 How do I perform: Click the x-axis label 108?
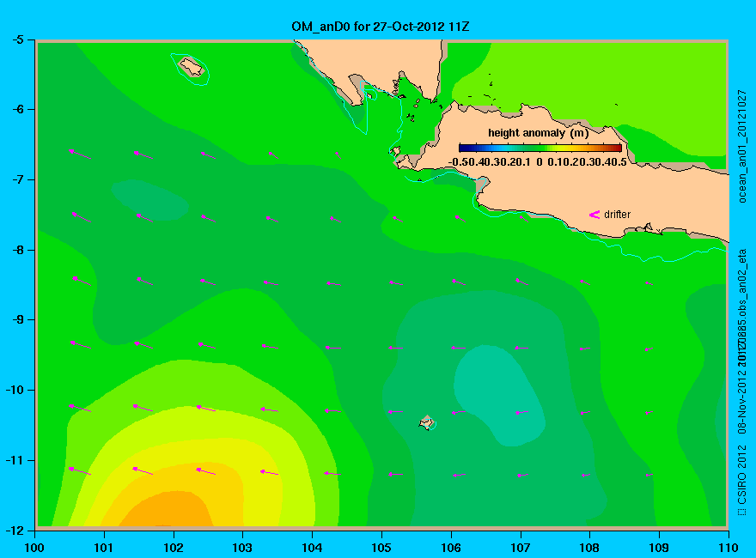(x=589, y=548)
